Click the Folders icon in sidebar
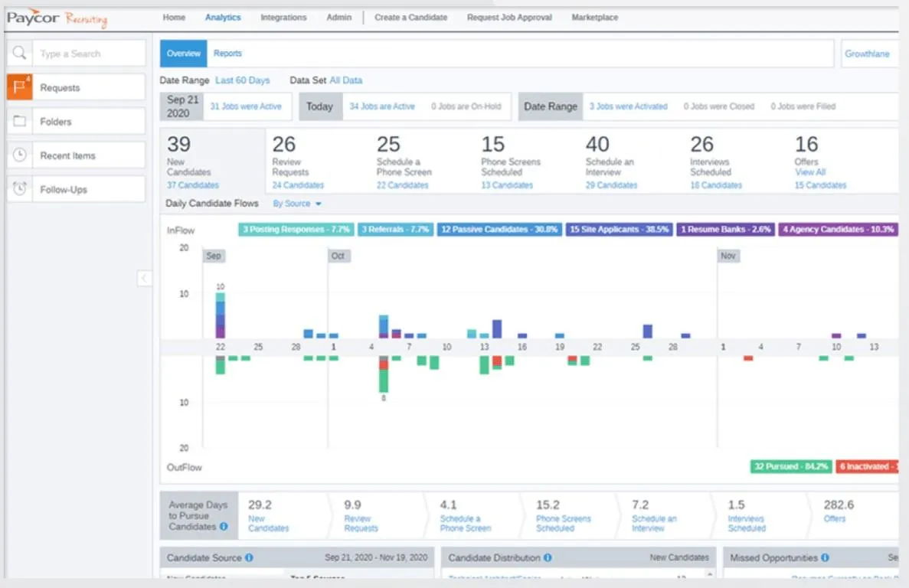This screenshot has width=909, height=588. click(19, 121)
